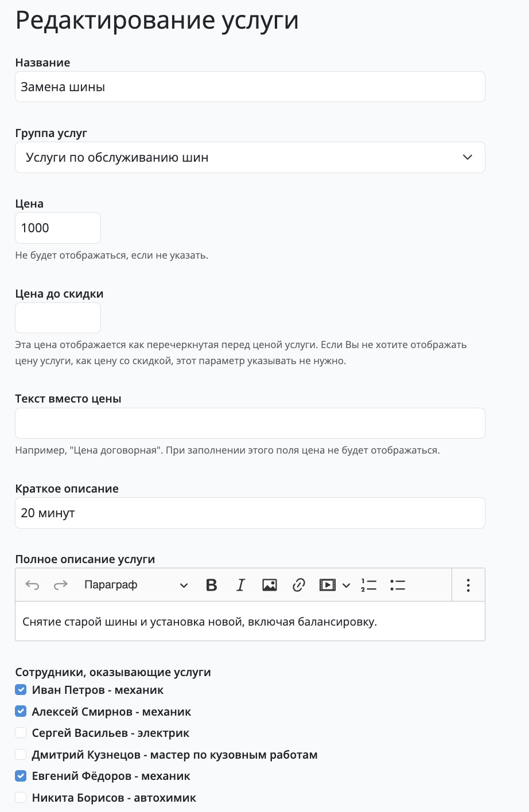
Task: Enable Сергей Васильев - электрик checkbox
Action: tap(21, 733)
